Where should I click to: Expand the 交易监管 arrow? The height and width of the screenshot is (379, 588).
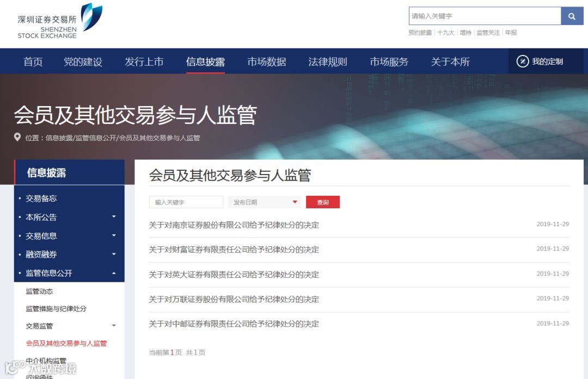click(114, 326)
